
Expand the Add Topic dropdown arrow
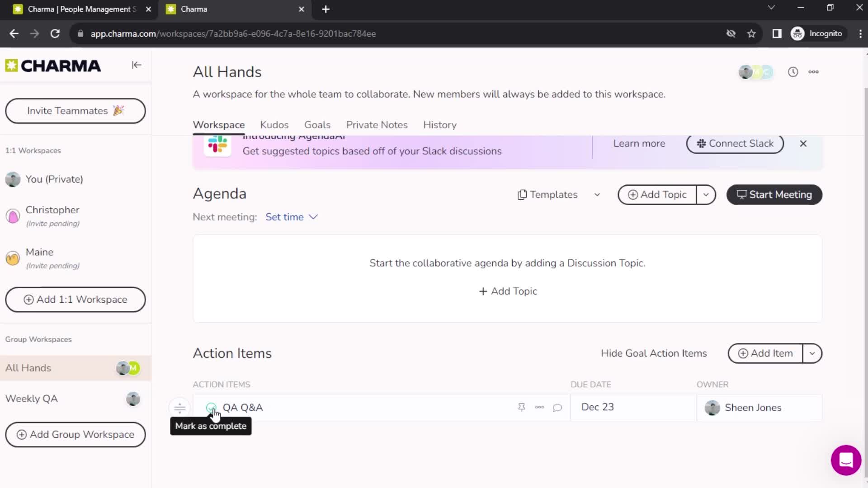[706, 195]
